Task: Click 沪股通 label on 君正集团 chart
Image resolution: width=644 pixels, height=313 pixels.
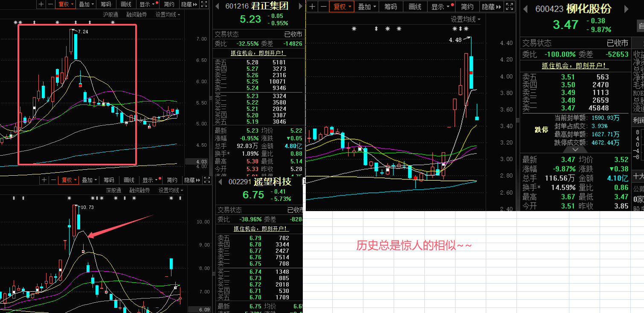Action: [111, 14]
